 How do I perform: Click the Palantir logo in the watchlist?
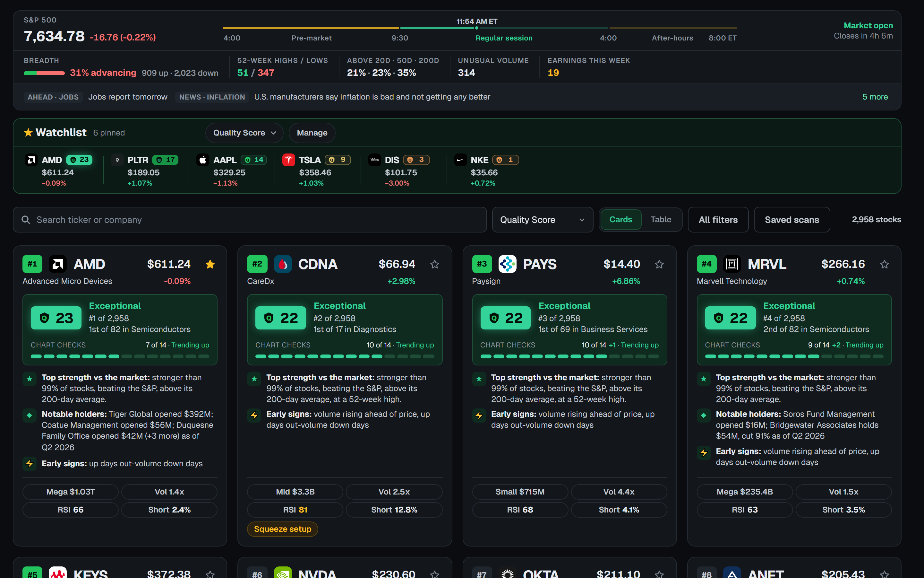[117, 160]
